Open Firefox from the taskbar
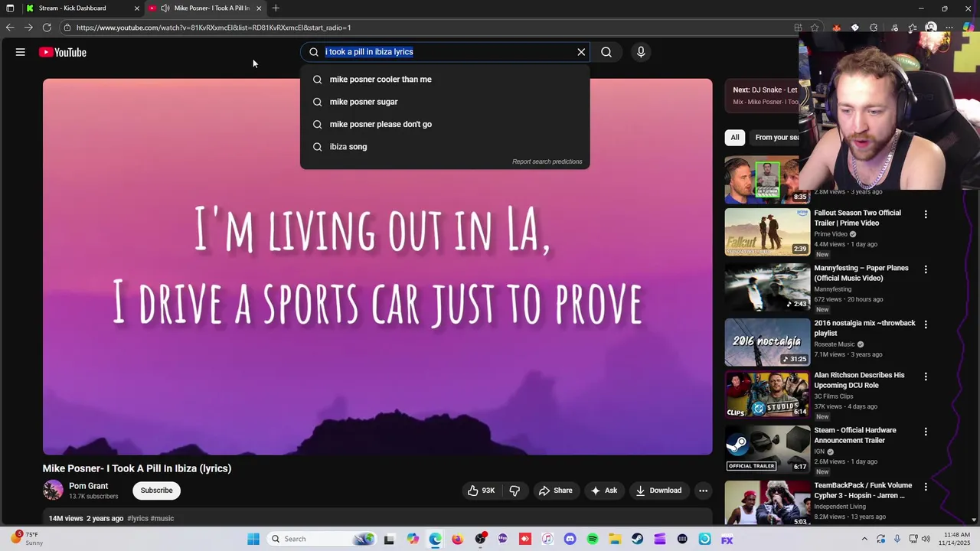Image resolution: width=980 pixels, height=551 pixels. [x=457, y=539]
